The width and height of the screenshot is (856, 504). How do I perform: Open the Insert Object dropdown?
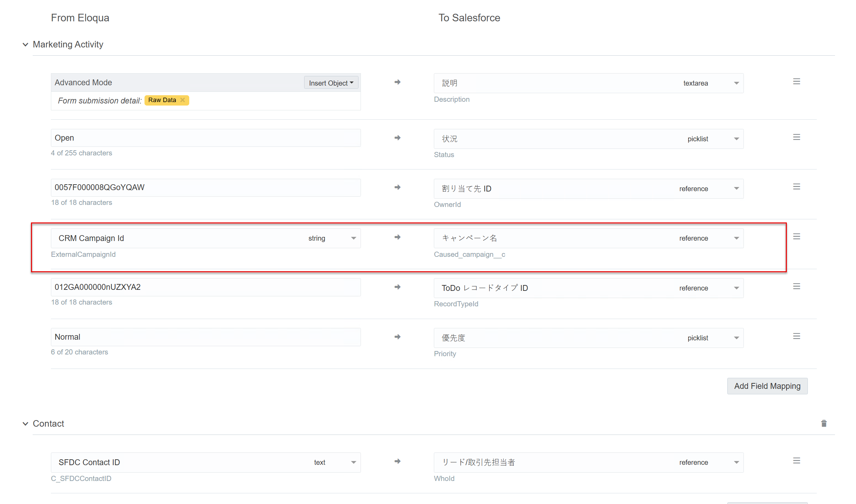[331, 83]
